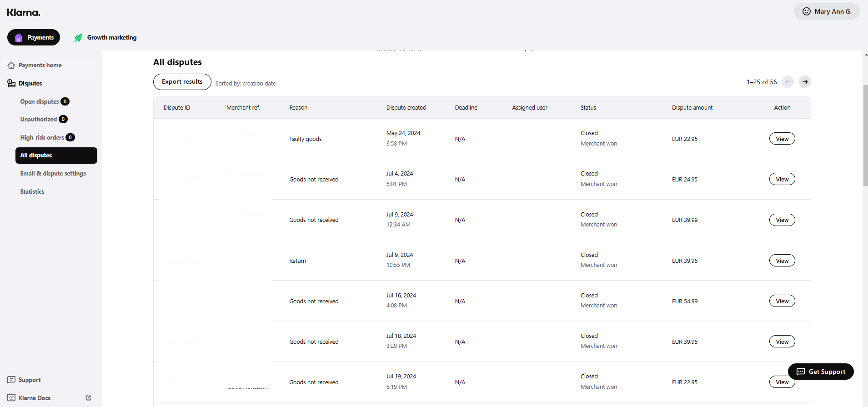Switch to the Payments tab
This screenshot has height=407, width=868.
(34, 37)
